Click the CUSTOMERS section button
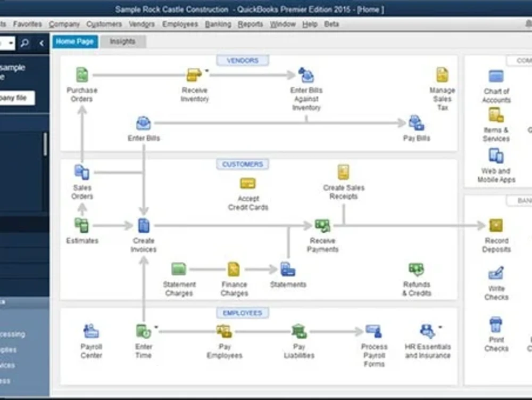The width and height of the screenshot is (532, 400). tap(242, 164)
